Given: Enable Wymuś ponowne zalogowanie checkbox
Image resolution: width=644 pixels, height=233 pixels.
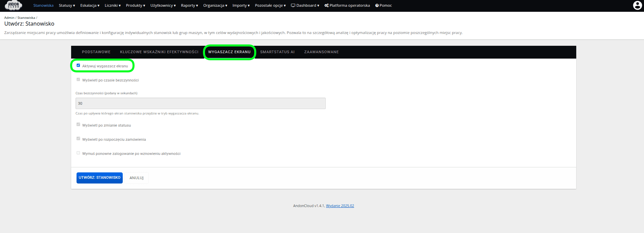Looking at the screenshot, I should (x=78, y=153).
